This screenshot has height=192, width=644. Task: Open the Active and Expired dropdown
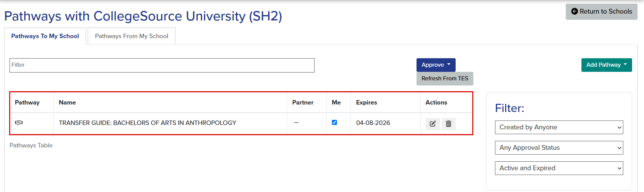pyautogui.click(x=559, y=168)
